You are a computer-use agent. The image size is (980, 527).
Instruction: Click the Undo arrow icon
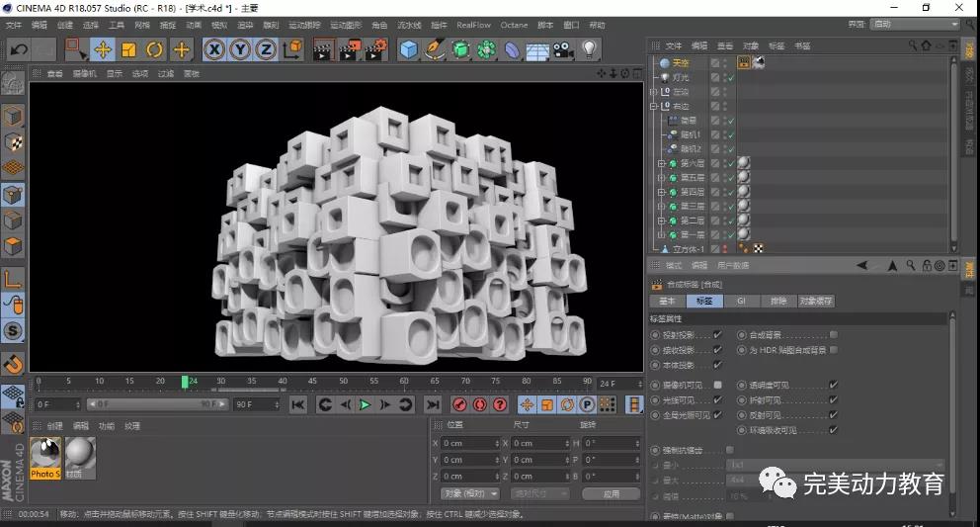(x=18, y=49)
